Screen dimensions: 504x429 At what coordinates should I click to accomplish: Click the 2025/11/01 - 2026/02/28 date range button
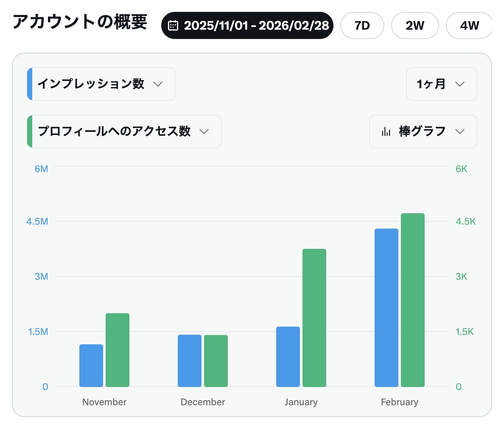[247, 25]
